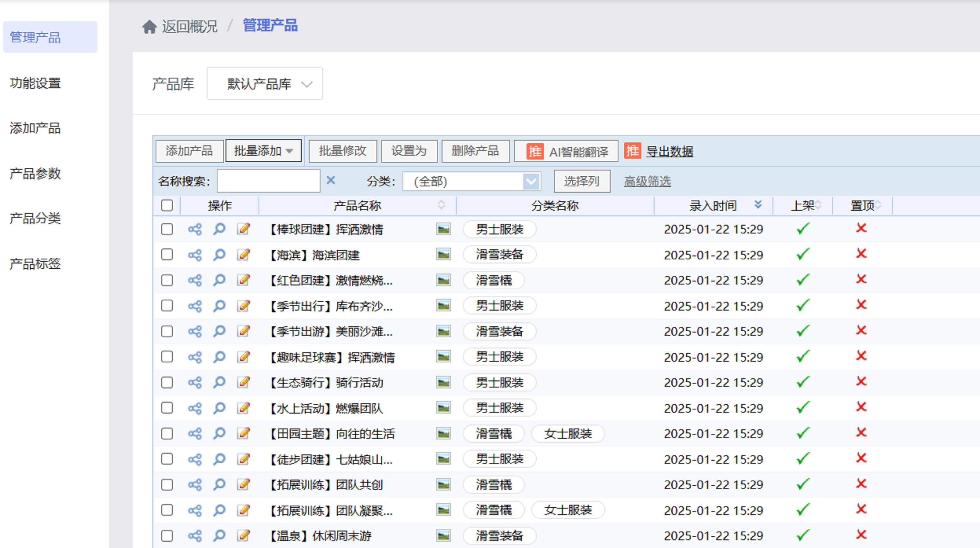Toggle red 置顶 cross for 【拓展训练】团队共创
The height and width of the screenshot is (548, 980).
[x=861, y=484]
